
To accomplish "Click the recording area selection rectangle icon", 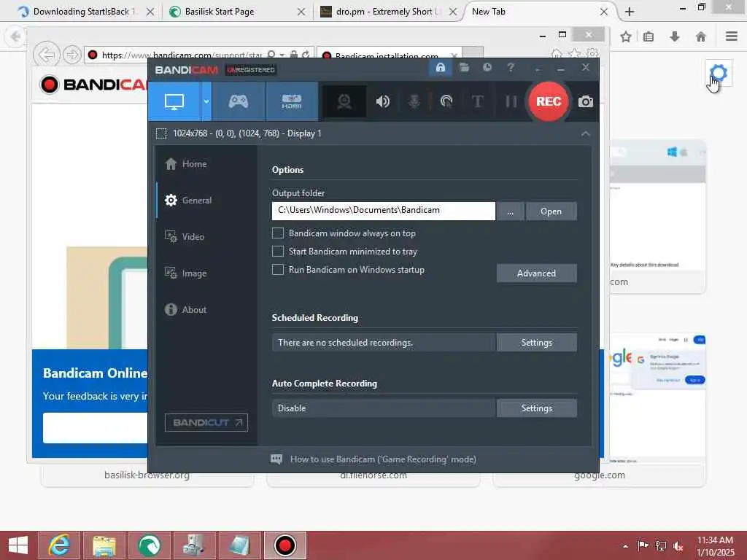I will (161, 133).
